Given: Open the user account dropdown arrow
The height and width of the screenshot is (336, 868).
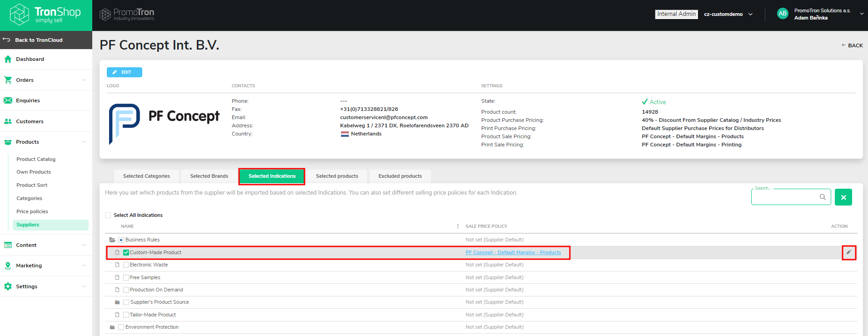Looking at the screenshot, I should (x=861, y=14).
